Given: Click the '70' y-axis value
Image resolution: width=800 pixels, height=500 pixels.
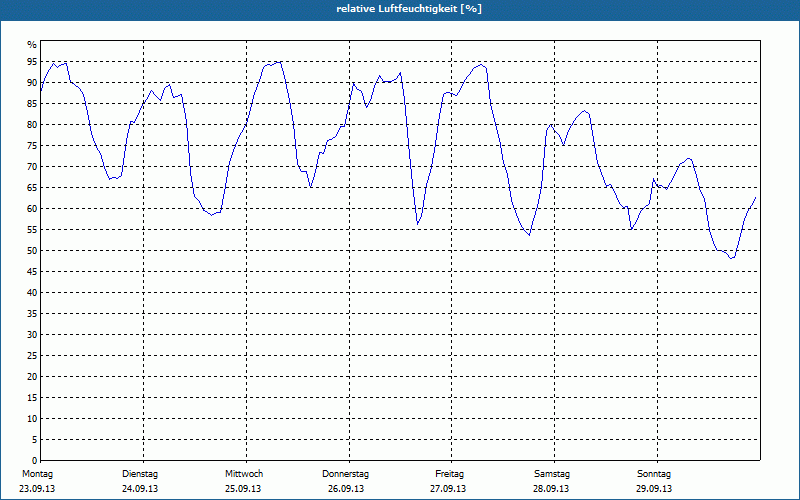Looking at the screenshot, I should pyautogui.click(x=32, y=167).
